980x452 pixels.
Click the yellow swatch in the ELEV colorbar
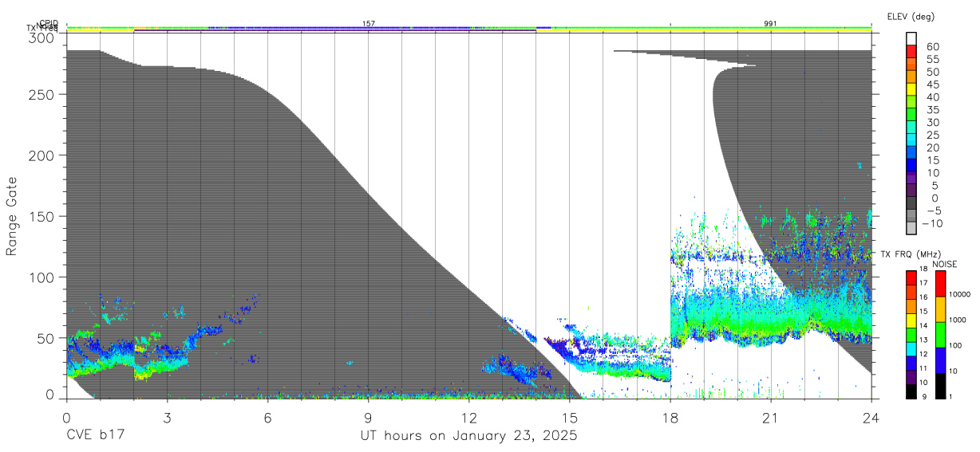pos(912,89)
